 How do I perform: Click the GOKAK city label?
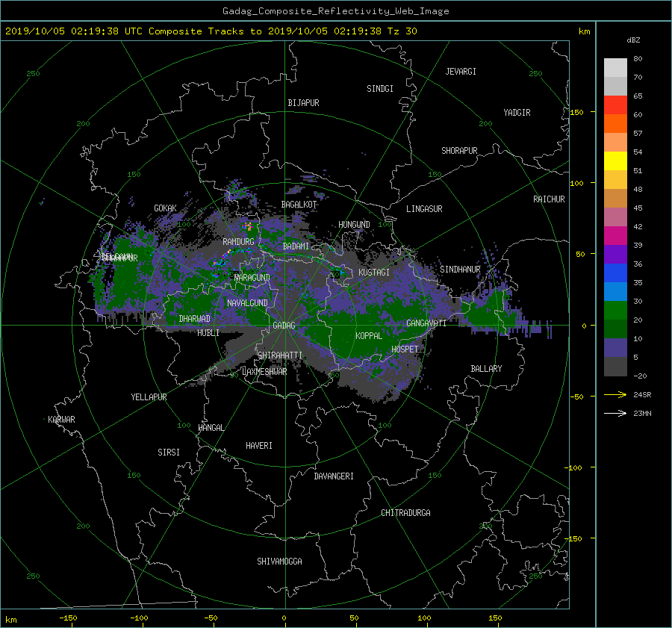(x=166, y=208)
